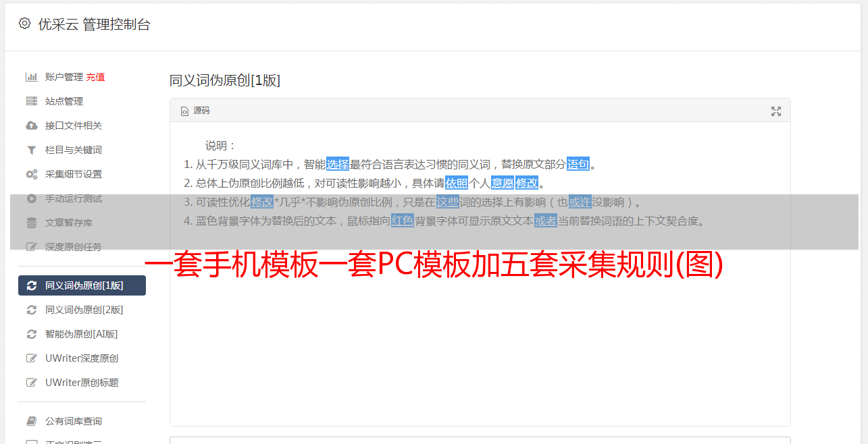This screenshot has height=444, width=868.
Task: Click the gear icon beside 优采云 管理控制台
Action: click(25, 24)
